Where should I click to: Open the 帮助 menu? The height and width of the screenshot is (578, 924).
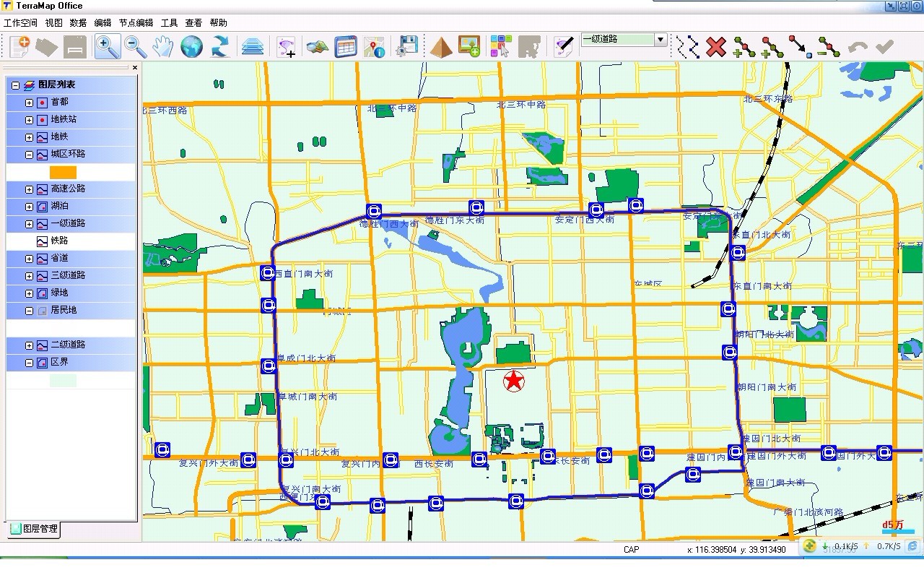click(x=218, y=23)
